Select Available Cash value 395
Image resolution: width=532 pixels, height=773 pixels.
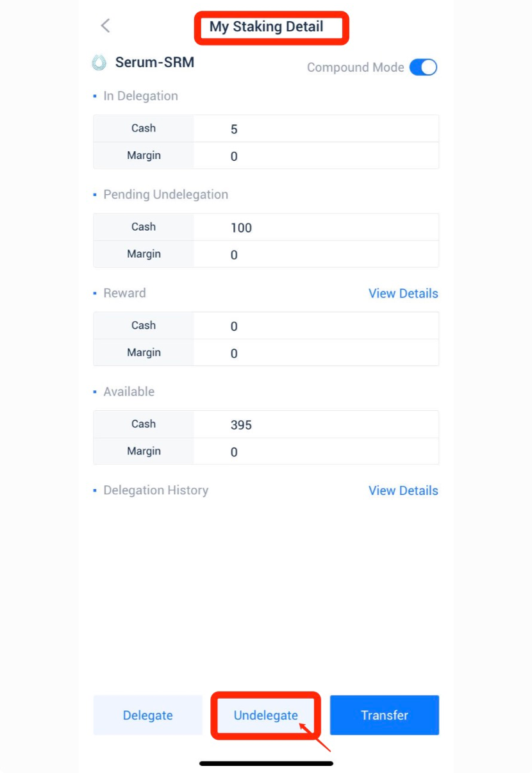click(x=241, y=426)
